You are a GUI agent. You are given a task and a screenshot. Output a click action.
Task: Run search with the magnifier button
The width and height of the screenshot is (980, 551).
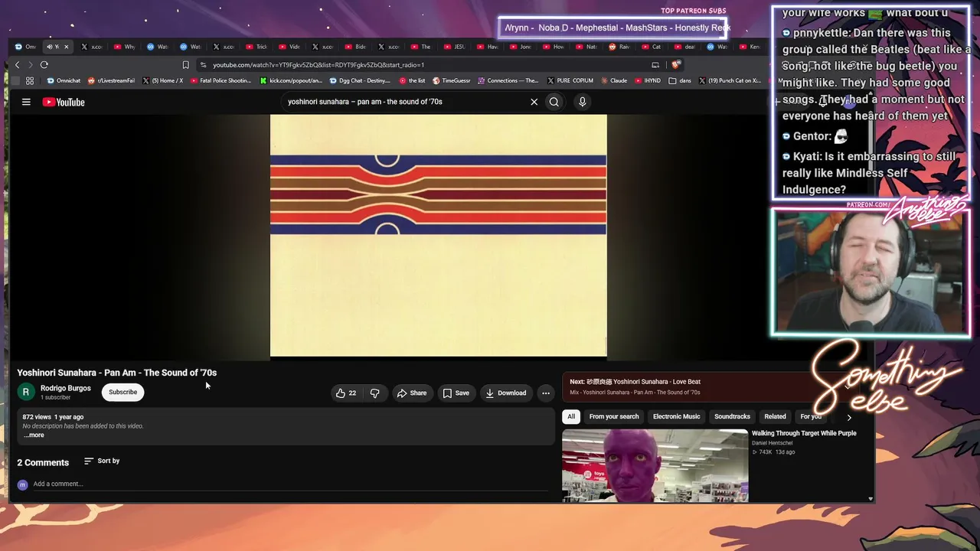coord(554,102)
